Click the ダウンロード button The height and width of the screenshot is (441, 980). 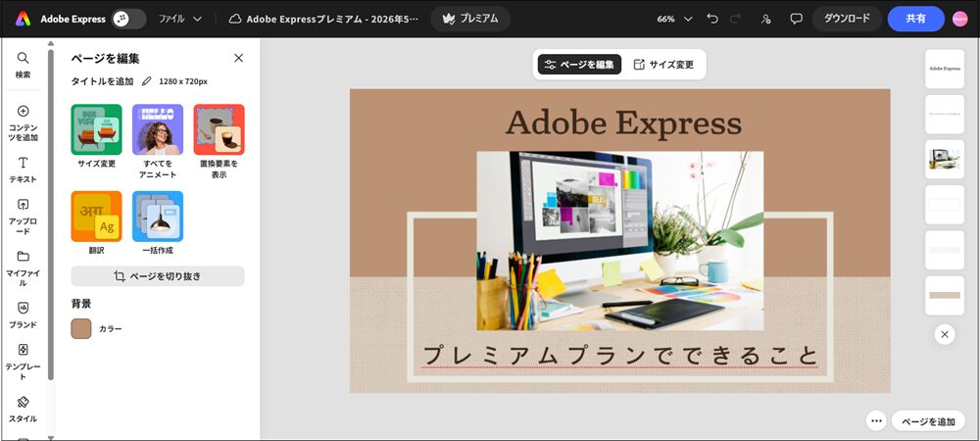847,19
